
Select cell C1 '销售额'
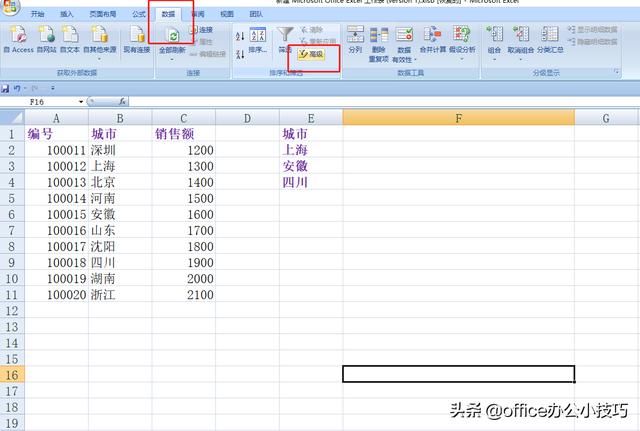184,134
